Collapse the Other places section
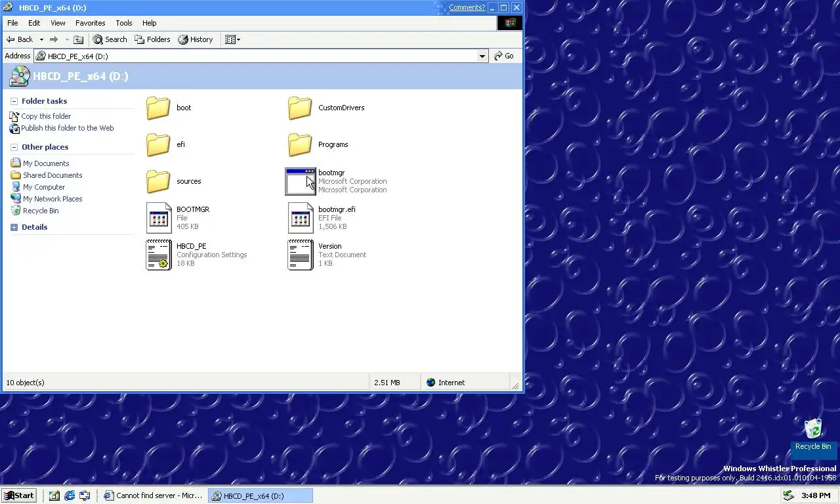 (x=14, y=148)
